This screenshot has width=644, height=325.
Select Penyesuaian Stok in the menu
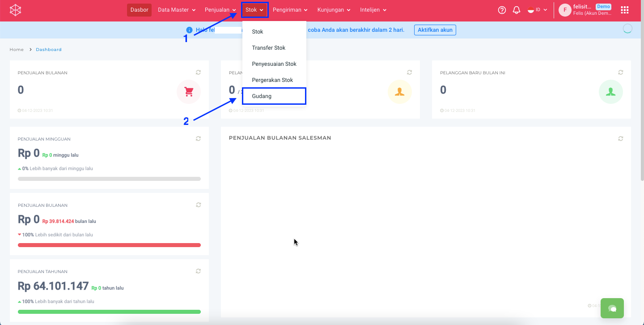274,64
